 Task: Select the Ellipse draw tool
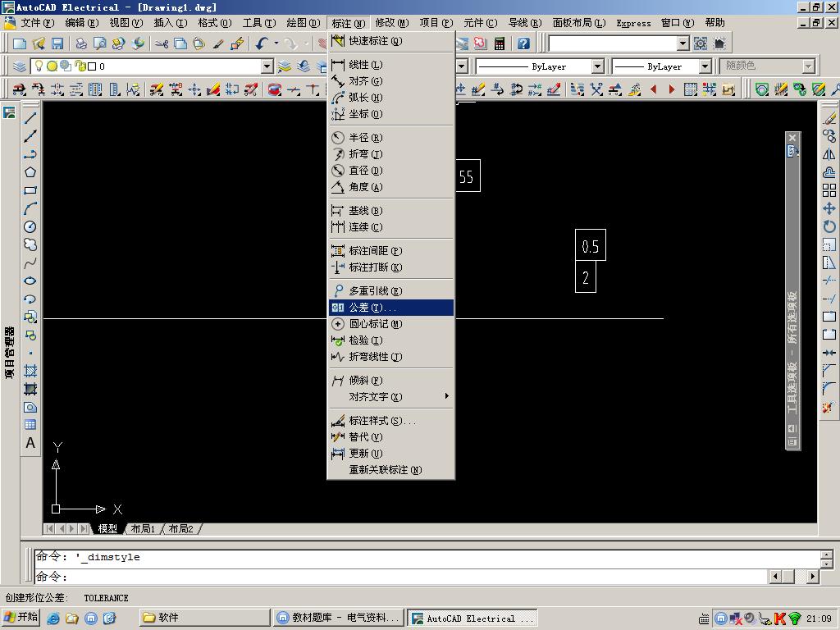[30, 281]
